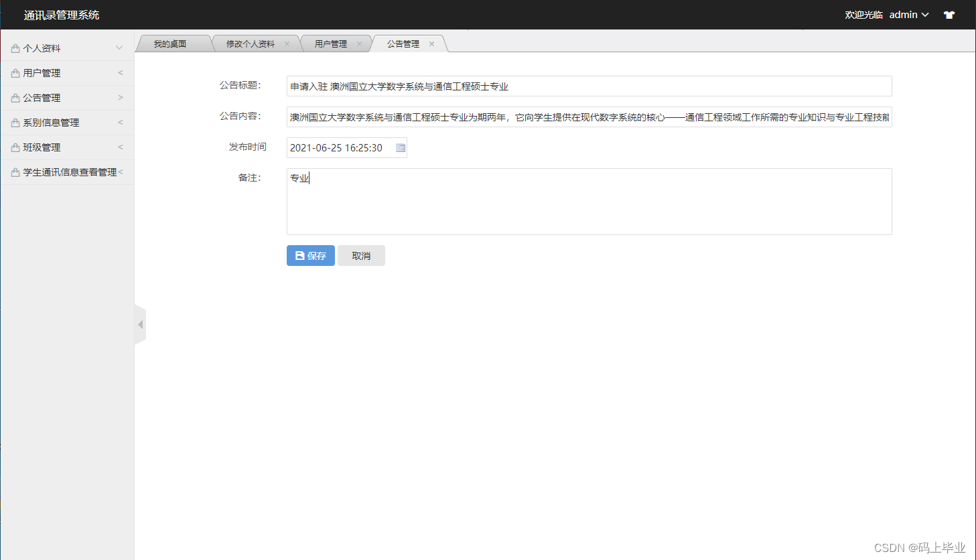
Task: Open the admin account dropdown
Action: coord(908,14)
